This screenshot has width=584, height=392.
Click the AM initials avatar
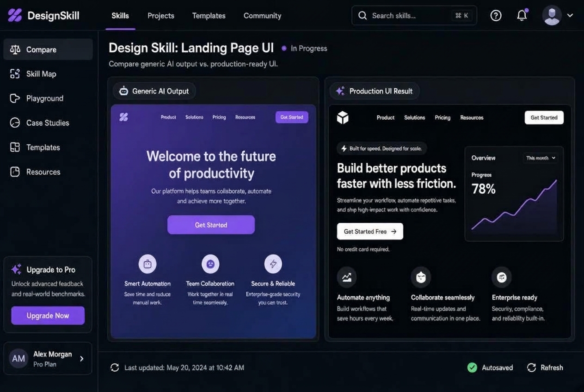coord(18,359)
